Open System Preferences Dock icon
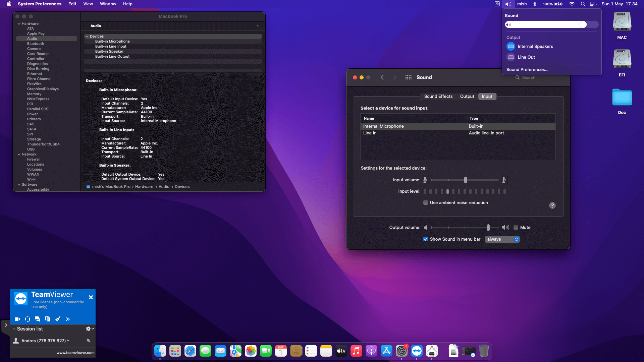This screenshot has width=644, height=362. pyautogui.click(x=401, y=351)
